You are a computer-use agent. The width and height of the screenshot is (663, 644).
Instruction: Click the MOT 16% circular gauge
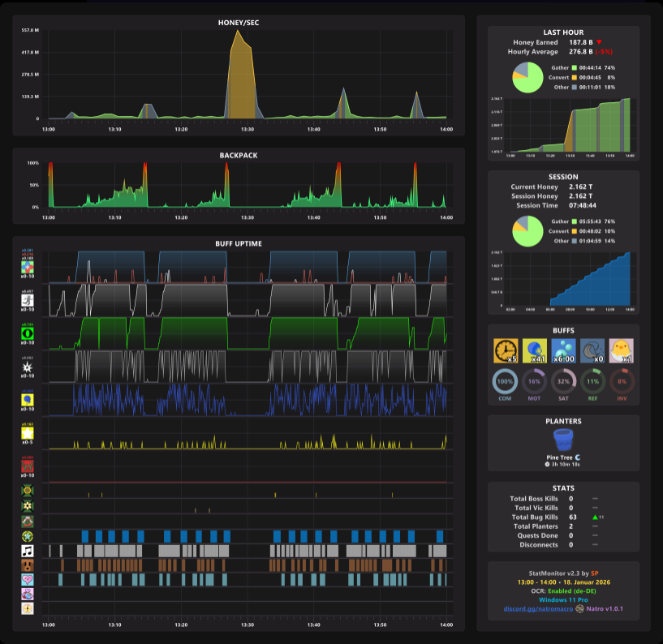(534, 381)
